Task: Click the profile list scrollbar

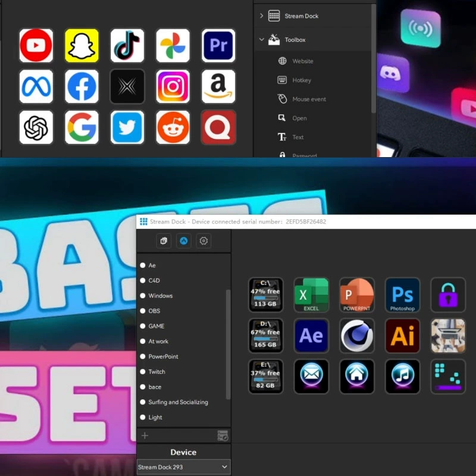Action: [x=228, y=345]
